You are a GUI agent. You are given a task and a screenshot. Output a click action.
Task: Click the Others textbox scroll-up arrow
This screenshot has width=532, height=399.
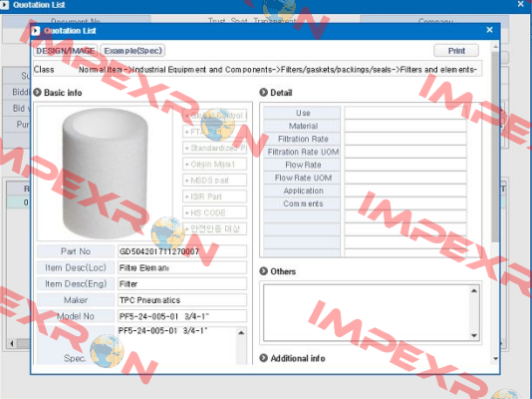(474, 290)
